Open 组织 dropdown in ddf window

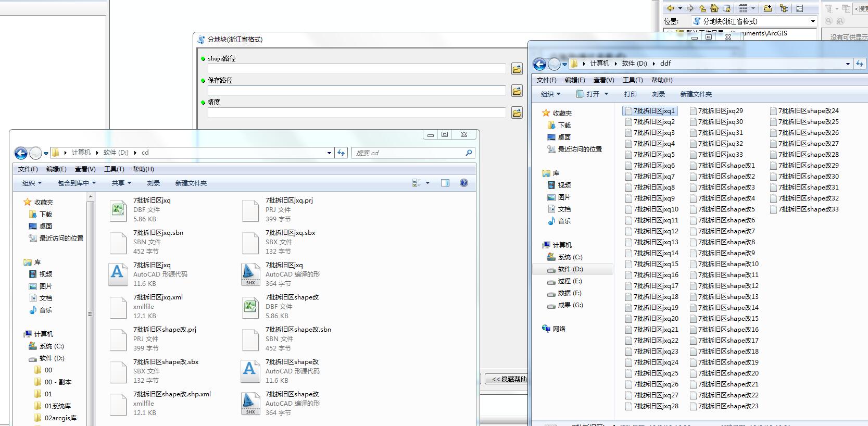tap(550, 94)
